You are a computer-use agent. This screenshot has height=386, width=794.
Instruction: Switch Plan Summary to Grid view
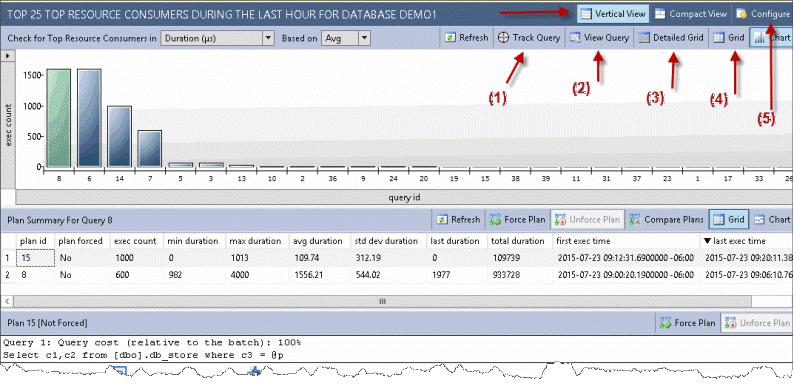729,219
